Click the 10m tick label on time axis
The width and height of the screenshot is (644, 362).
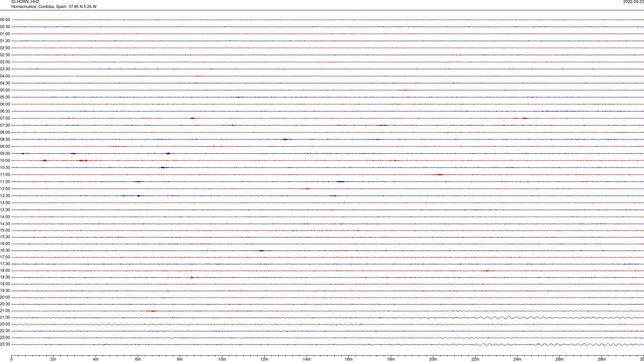pos(222,359)
